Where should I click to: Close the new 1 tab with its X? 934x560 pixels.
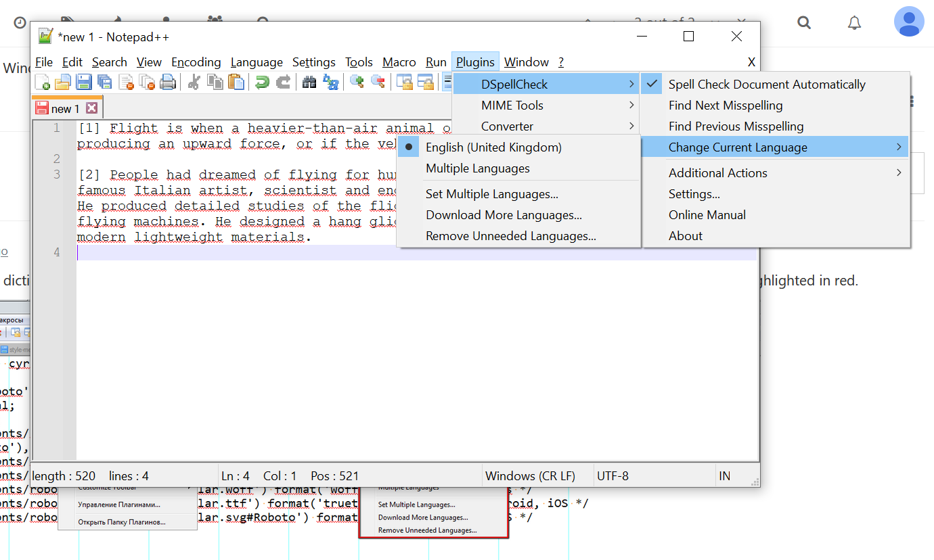coord(91,108)
